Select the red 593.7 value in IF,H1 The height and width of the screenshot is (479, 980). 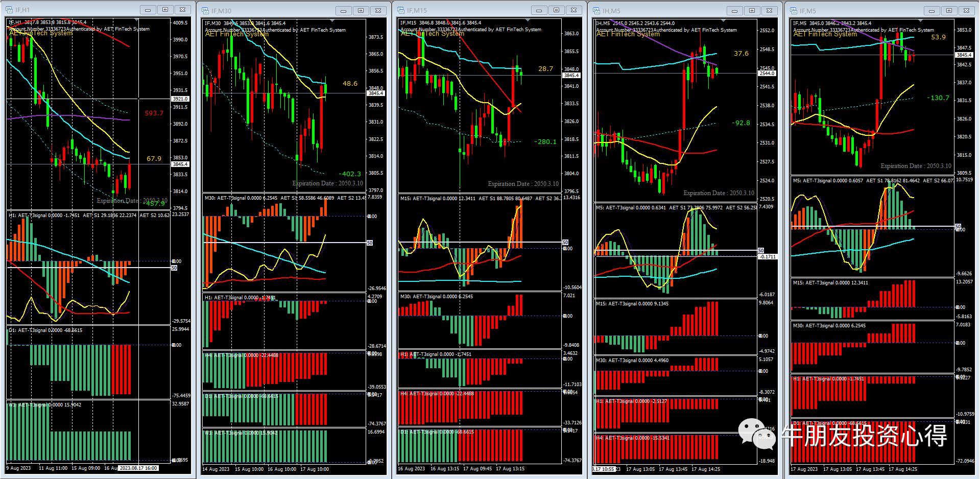pos(154,113)
